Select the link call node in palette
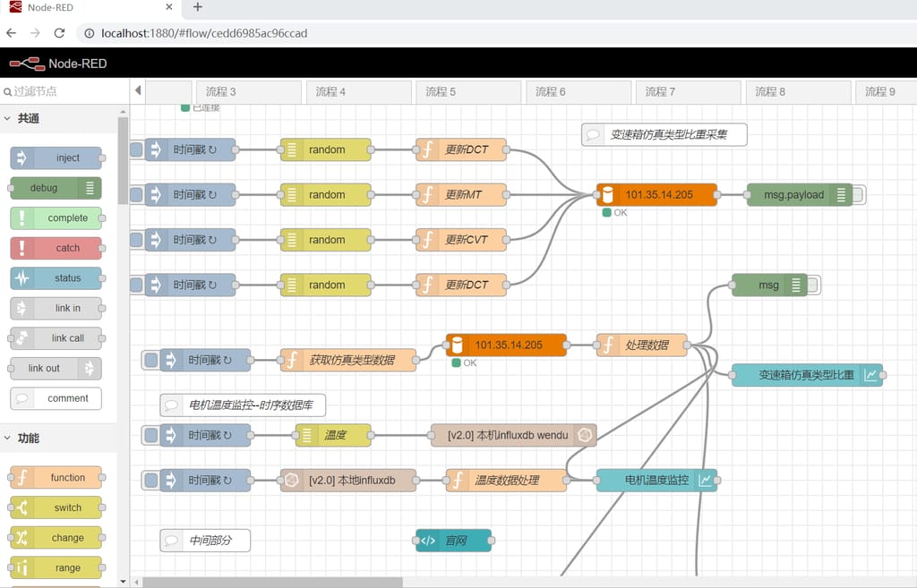Viewport: 917px width, 588px height. 56,338
